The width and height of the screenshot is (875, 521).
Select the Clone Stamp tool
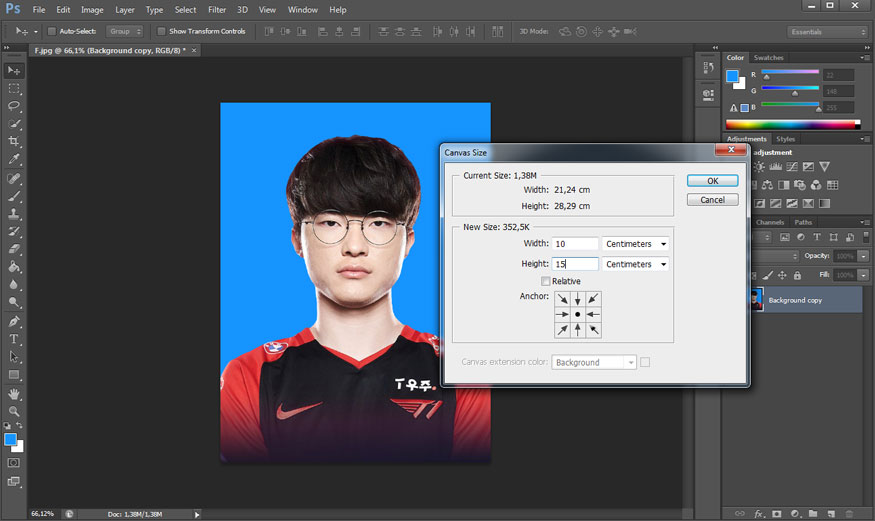(14, 214)
